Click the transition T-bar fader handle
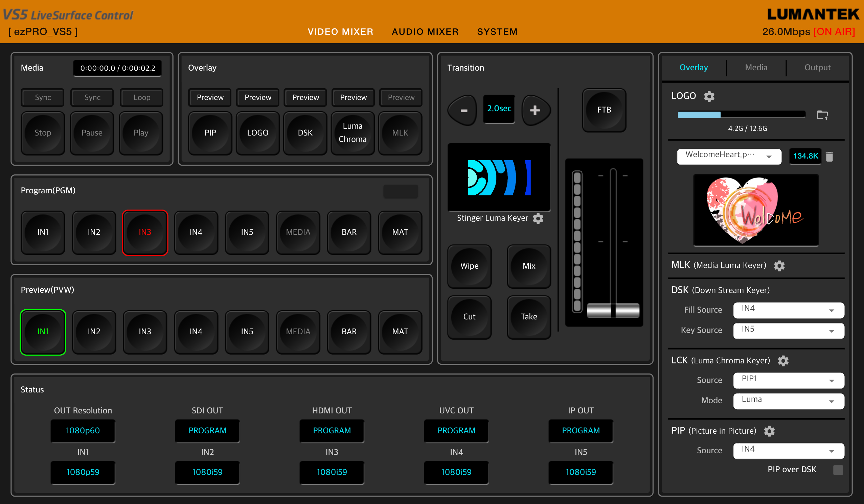Image resolution: width=864 pixels, height=504 pixels. click(x=613, y=310)
